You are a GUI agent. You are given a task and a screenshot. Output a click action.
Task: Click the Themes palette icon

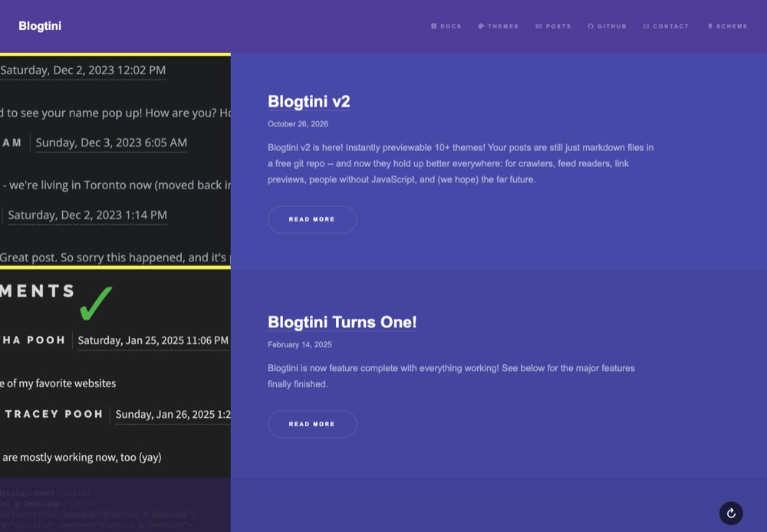[481, 26]
